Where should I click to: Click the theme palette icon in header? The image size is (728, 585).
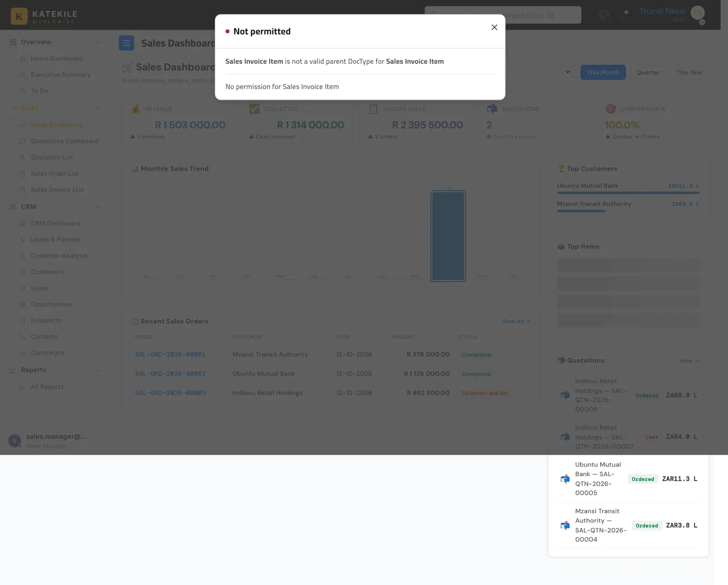coord(604,15)
